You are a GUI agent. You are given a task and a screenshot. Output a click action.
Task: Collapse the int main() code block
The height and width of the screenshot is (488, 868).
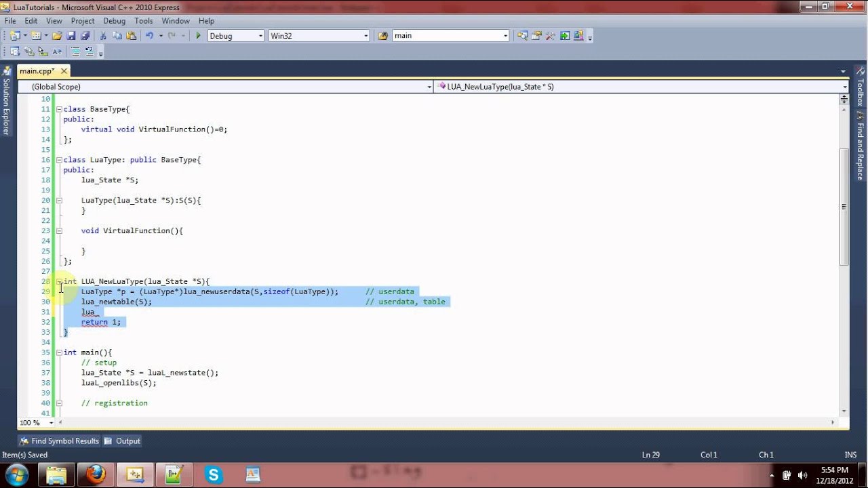59,352
